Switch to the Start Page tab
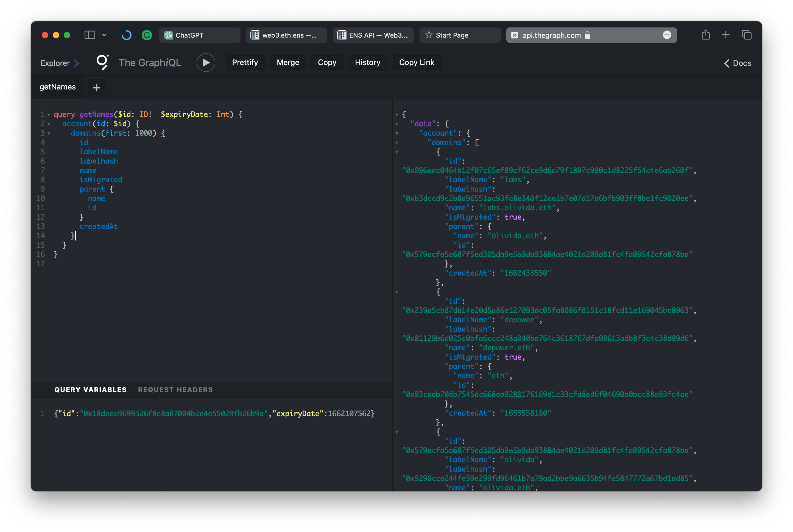 tap(460, 35)
